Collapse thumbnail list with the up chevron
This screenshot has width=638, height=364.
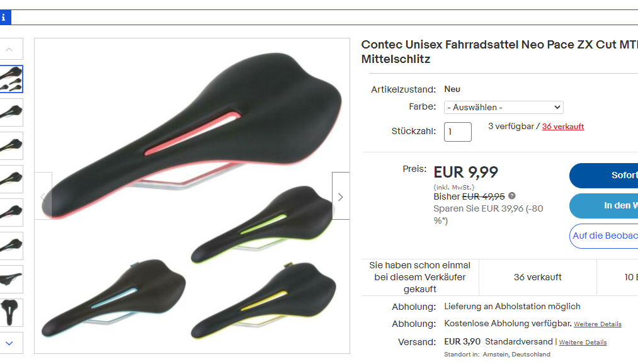coord(10,49)
